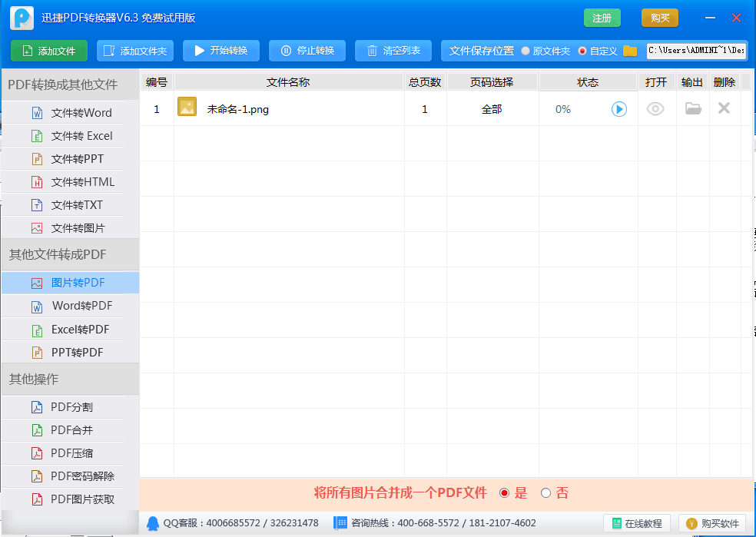Click the save path input field
The height and width of the screenshot is (537, 756).
(696, 51)
